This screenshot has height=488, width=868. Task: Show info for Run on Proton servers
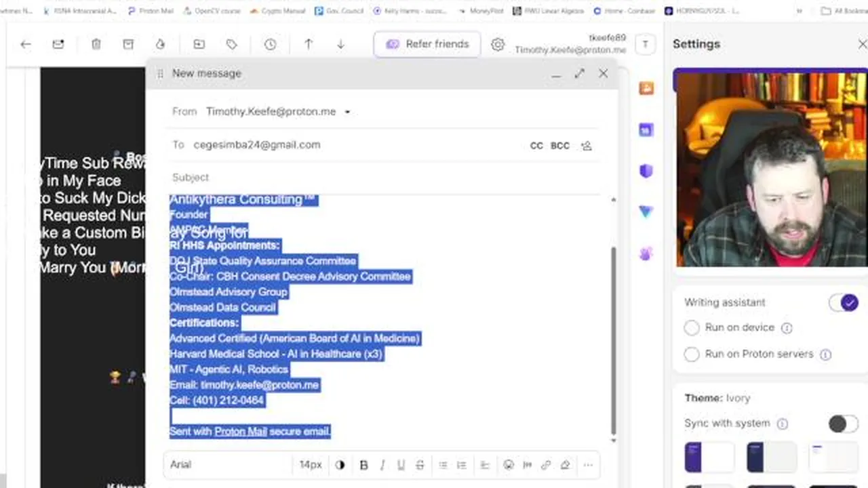(825, 354)
